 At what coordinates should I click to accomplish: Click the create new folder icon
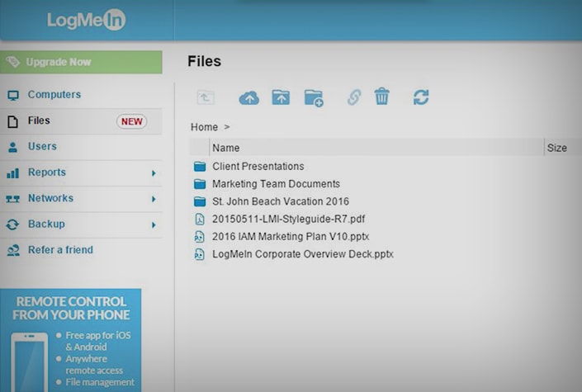click(x=314, y=98)
